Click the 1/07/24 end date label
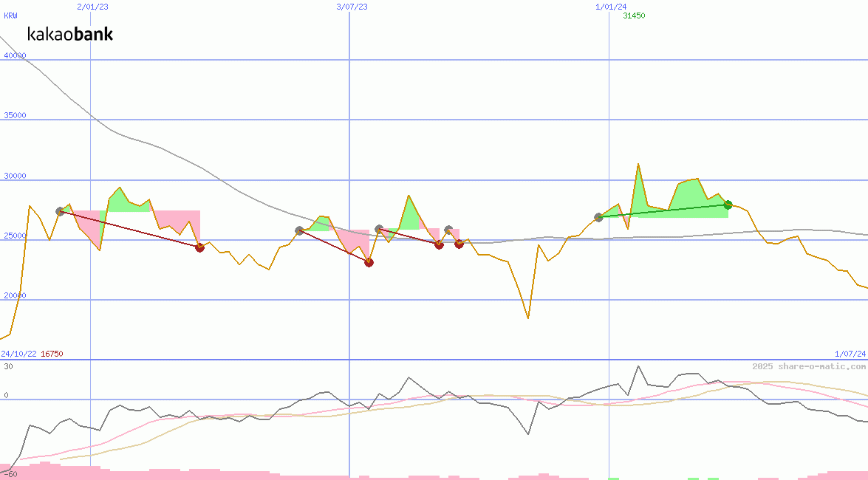This screenshot has width=868, height=480. pos(850,354)
